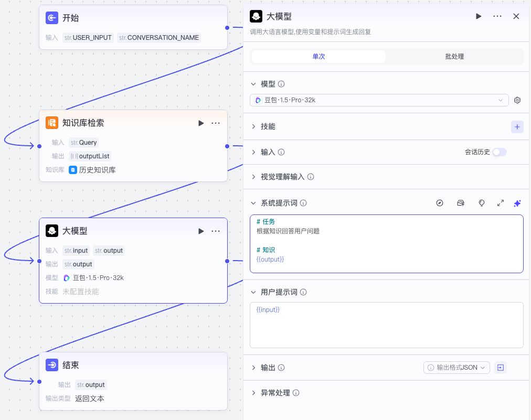Click the compass icon in system prompt toolbar
This screenshot has width=531, height=420.
[x=440, y=203]
